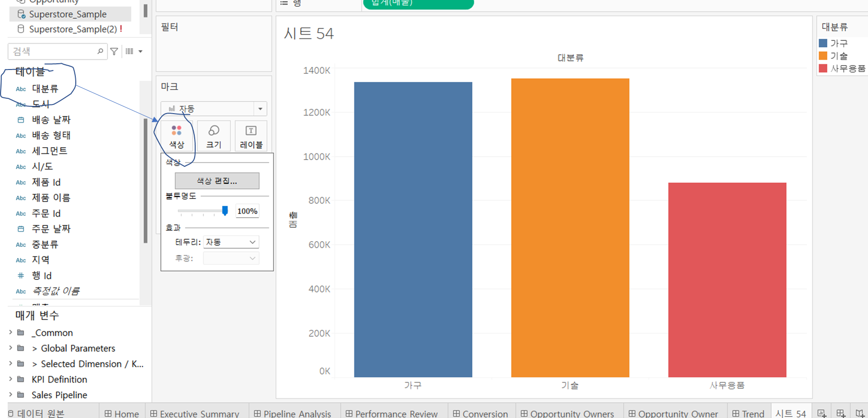Click the 100% opacity value box

tap(247, 211)
